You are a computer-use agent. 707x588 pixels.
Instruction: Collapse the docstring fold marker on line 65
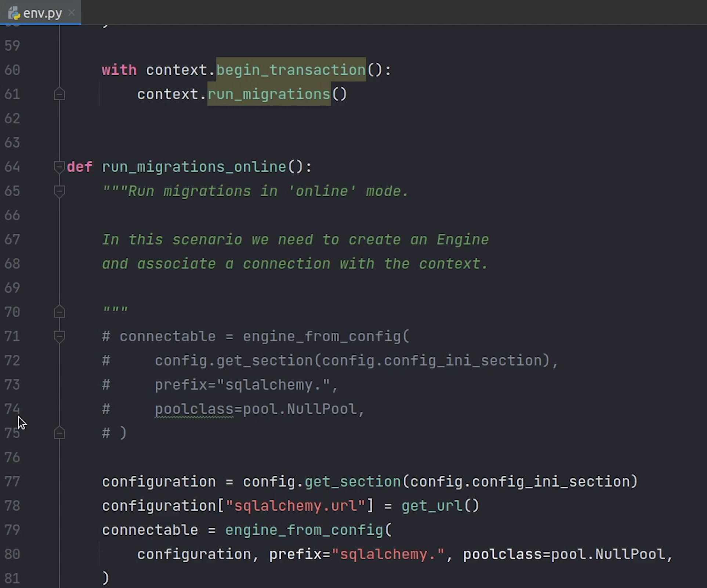tap(59, 191)
